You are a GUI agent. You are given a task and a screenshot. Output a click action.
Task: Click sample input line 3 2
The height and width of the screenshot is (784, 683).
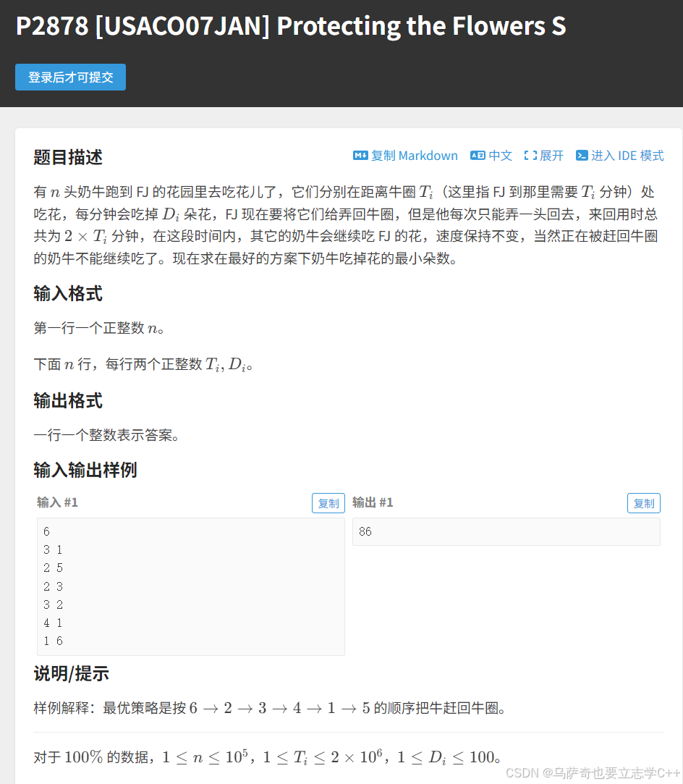[53, 604]
